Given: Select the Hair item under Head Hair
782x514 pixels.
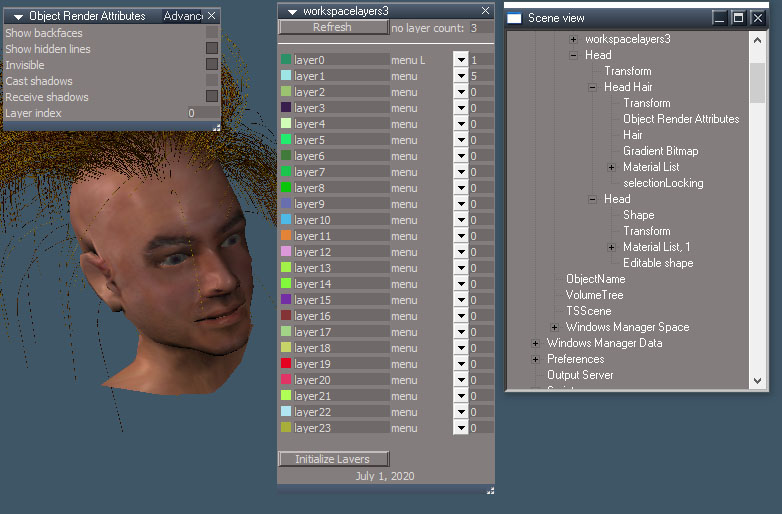Looking at the screenshot, I should (x=632, y=135).
